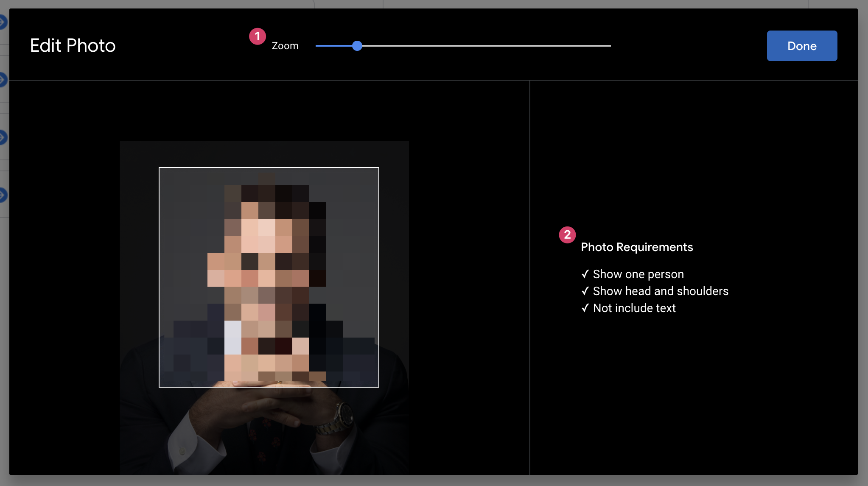Select the 'Show one person' requirement text
Screen dimensions: 868x486
click(x=638, y=274)
